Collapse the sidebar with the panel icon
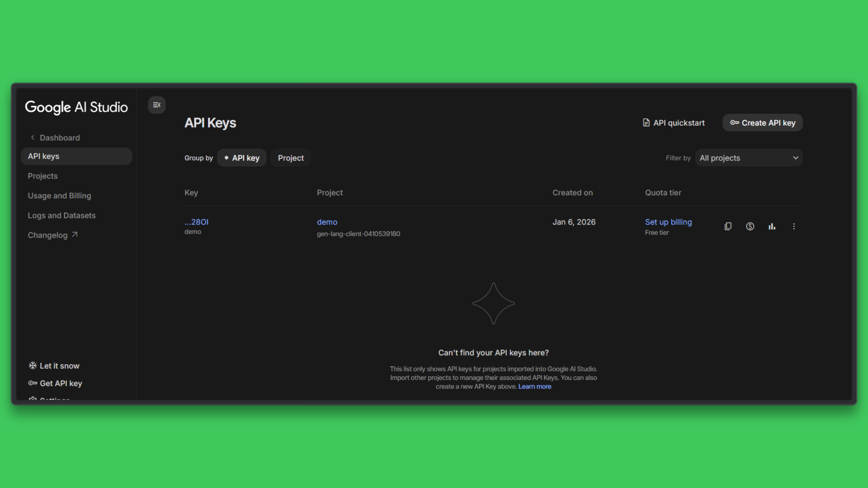868x488 pixels. pos(156,105)
